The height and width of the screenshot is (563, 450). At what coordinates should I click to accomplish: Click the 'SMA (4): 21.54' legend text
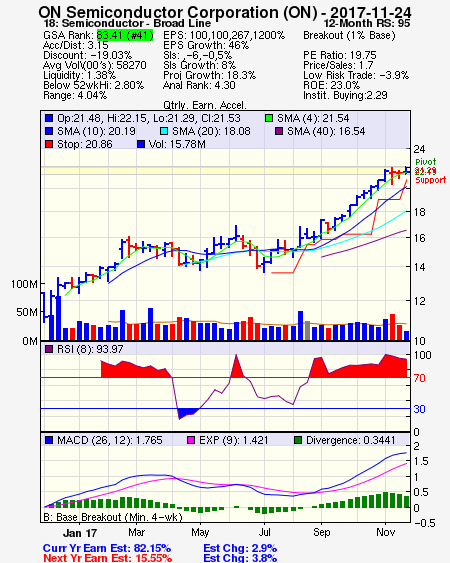pyautogui.click(x=313, y=118)
